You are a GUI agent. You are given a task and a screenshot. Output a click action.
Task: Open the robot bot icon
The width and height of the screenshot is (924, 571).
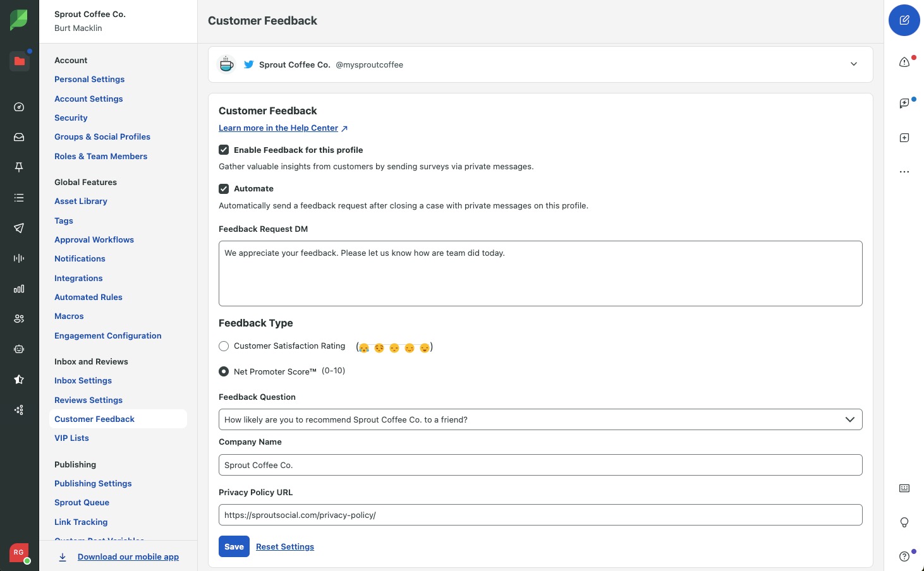tap(19, 349)
